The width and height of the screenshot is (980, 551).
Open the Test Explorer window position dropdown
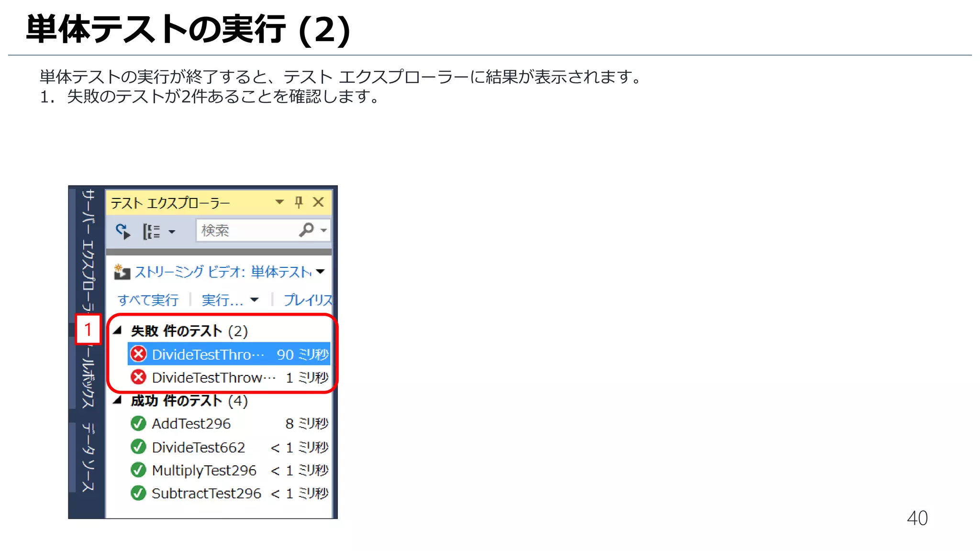[x=279, y=202]
